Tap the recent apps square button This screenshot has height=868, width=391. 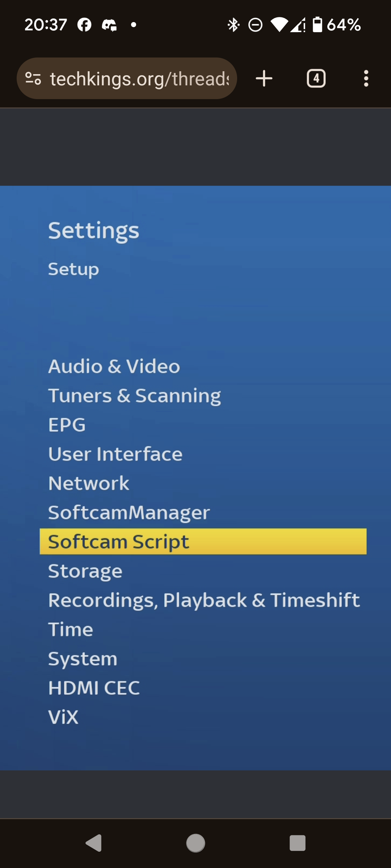(298, 843)
